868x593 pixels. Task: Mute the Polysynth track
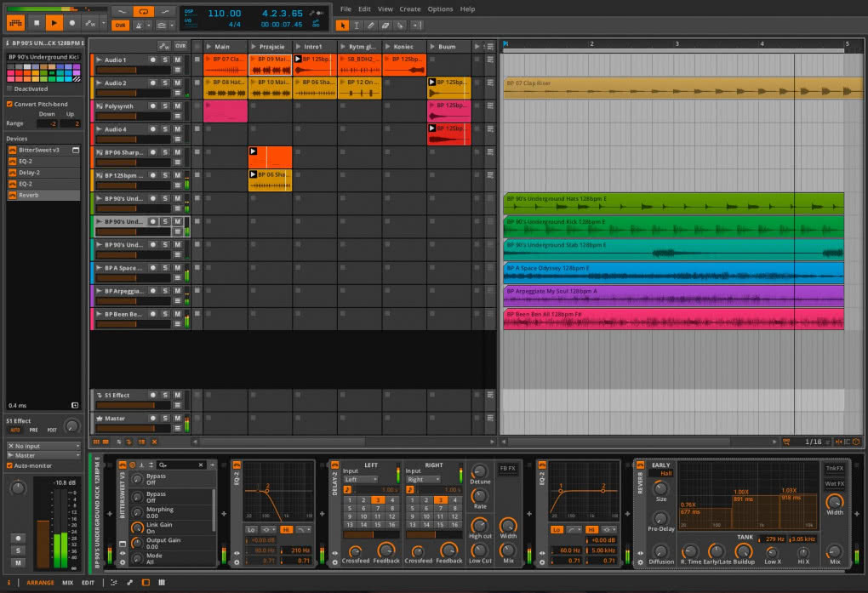[178, 105]
